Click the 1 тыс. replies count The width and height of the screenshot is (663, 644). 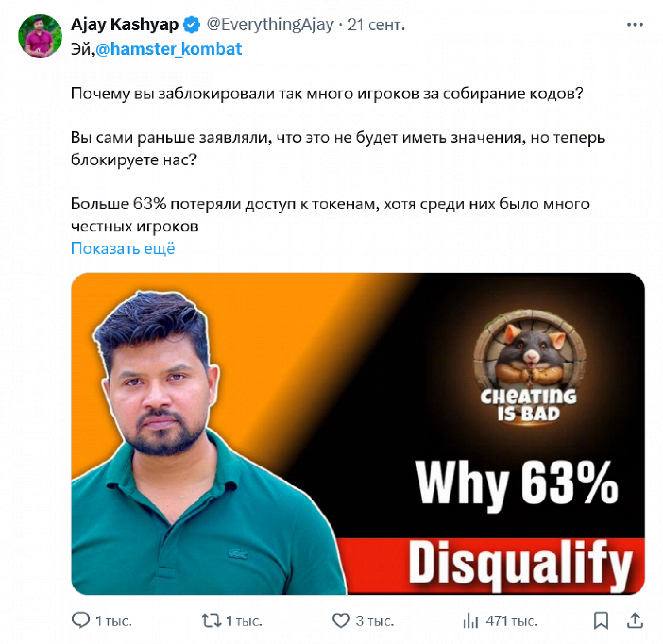(x=114, y=621)
